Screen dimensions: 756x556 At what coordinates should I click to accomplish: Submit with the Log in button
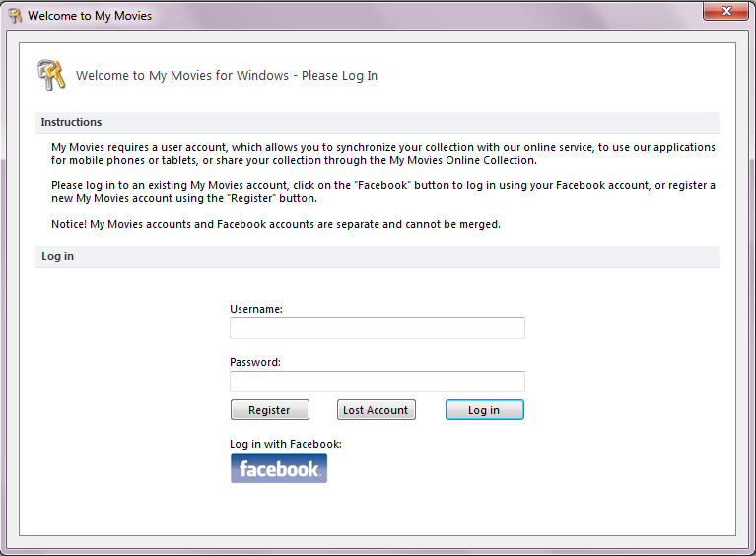(484, 410)
